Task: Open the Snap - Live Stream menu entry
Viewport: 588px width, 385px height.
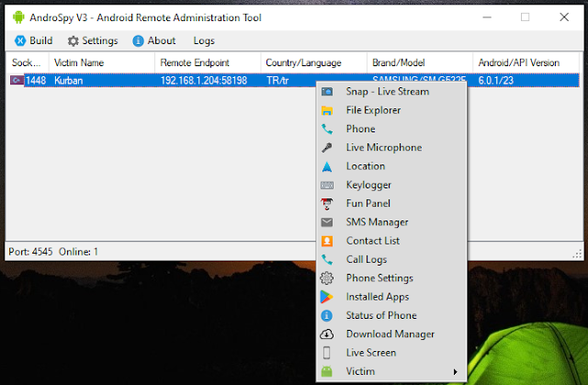Action: (x=391, y=92)
